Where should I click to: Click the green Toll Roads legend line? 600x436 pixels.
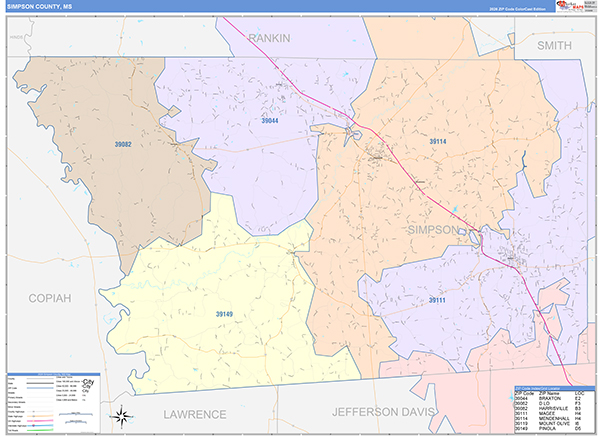40,430
